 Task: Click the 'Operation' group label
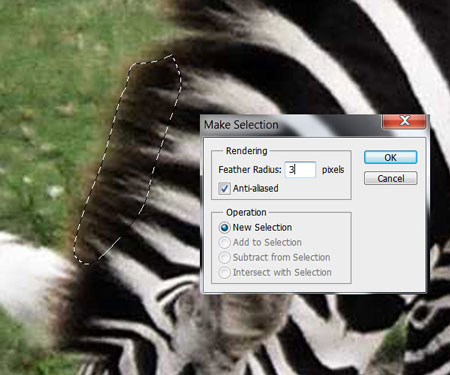click(246, 213)
